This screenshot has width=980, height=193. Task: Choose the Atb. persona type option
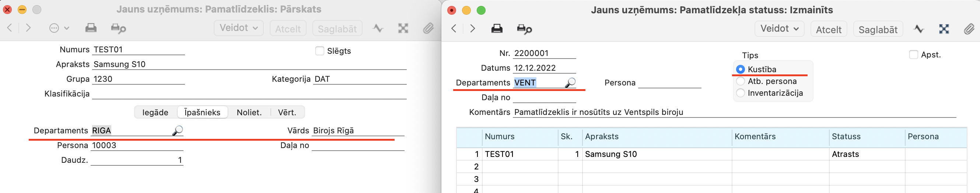740,81
